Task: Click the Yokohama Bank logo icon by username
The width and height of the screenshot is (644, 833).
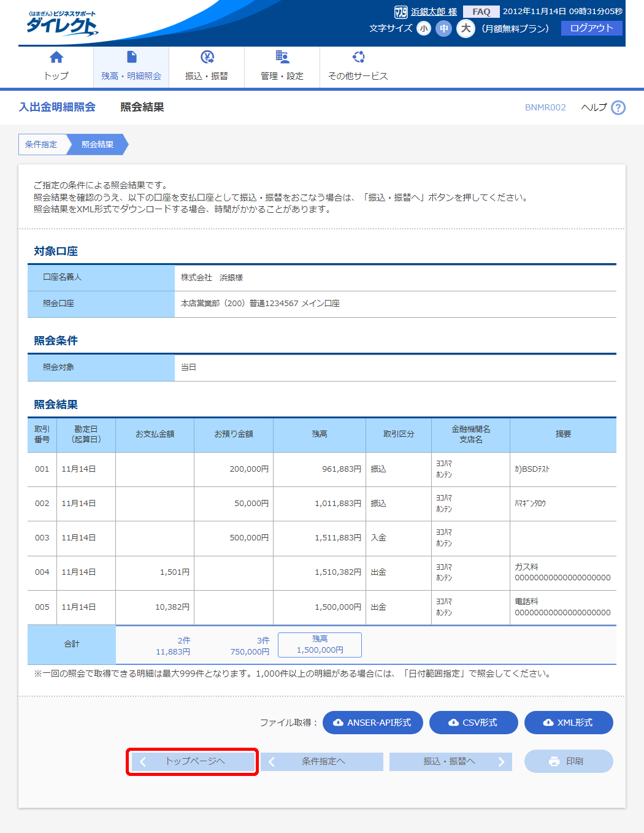Action: point(401,12)
